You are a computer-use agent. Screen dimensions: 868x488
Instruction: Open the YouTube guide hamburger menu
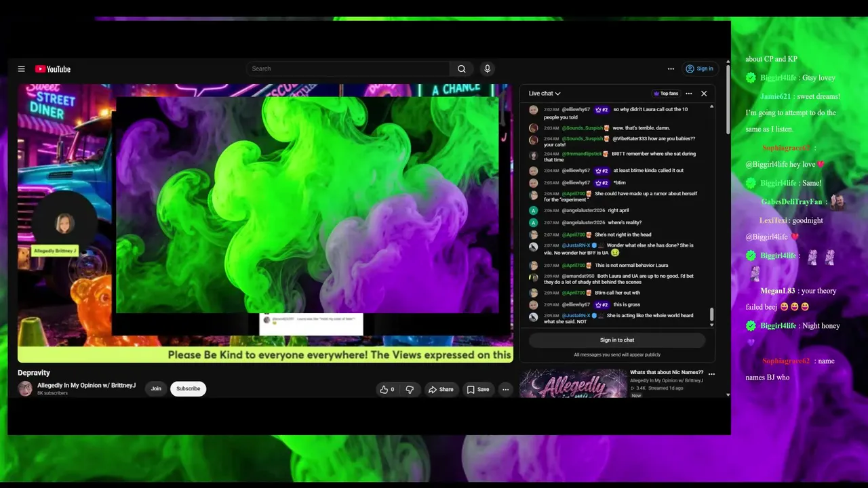click(21, 69)
